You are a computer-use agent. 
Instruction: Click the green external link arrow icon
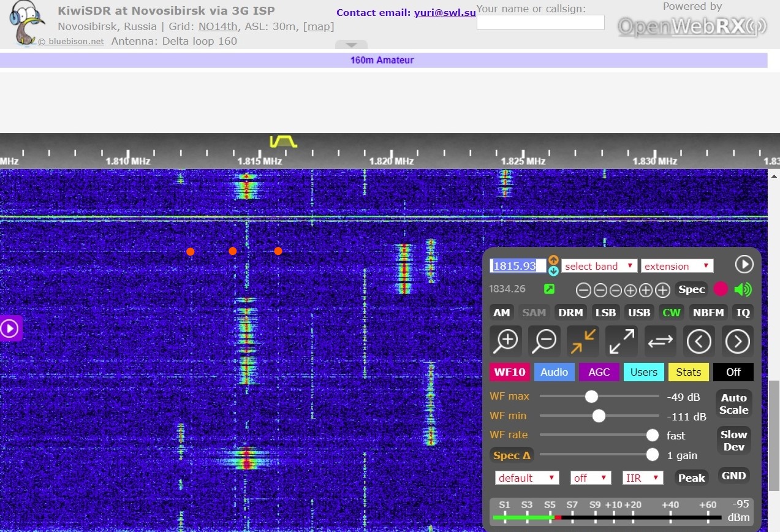[x=549, y=289]
